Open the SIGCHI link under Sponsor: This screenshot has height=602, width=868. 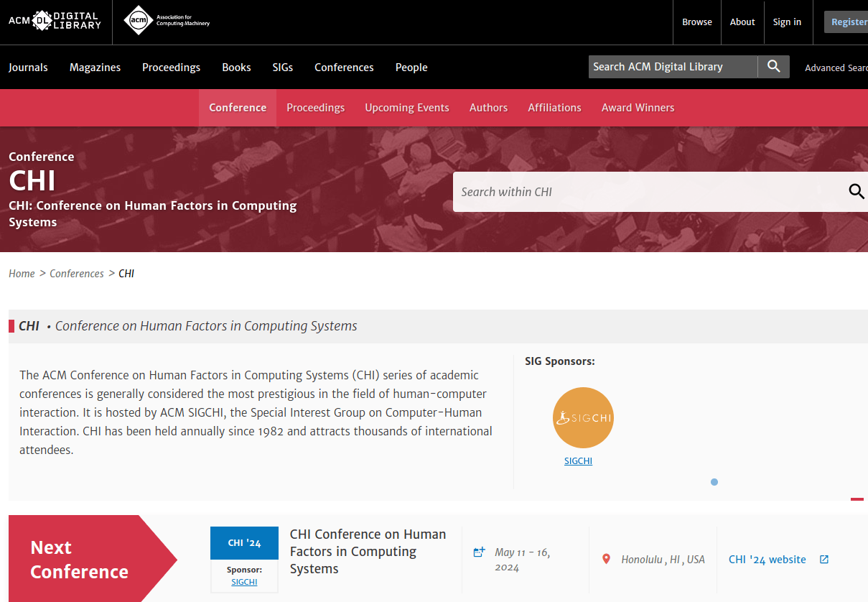pyautogui.click(x=244, y=582)
